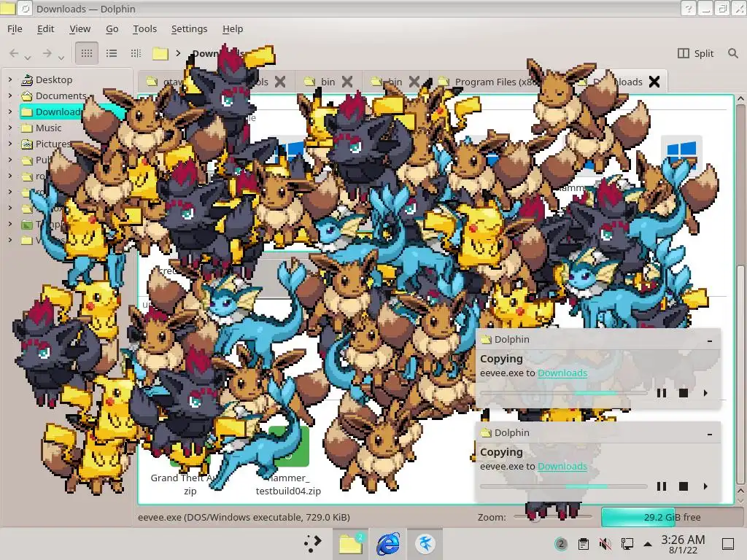
Task: Expand the Desktop tree arrow
Action: [x=10, y=79]
